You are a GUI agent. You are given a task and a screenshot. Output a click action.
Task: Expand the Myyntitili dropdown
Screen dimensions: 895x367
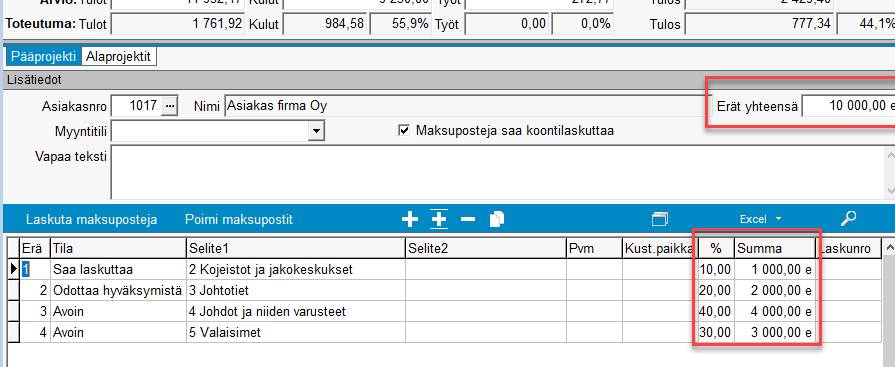(316, 131)
